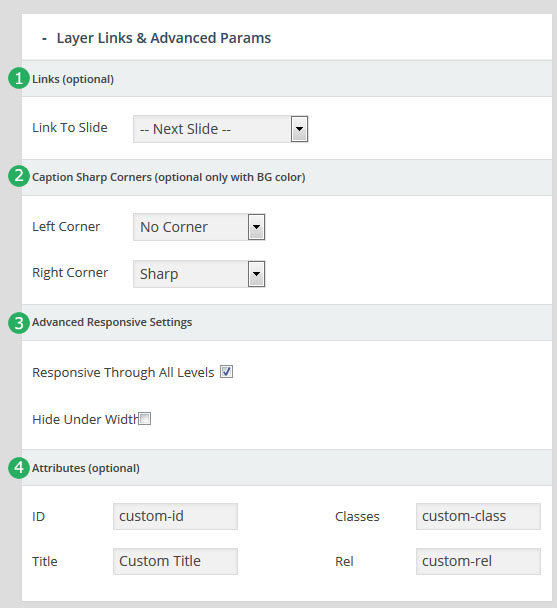Click the Responsive Through All Levels label
The height and width of the screenshot is (608, 557).
coord(123,373)
